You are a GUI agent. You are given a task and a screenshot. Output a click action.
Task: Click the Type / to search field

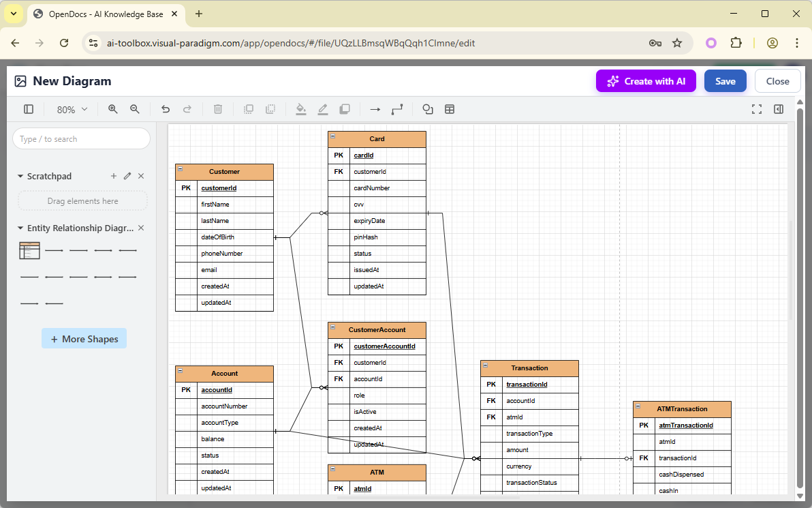80,138
